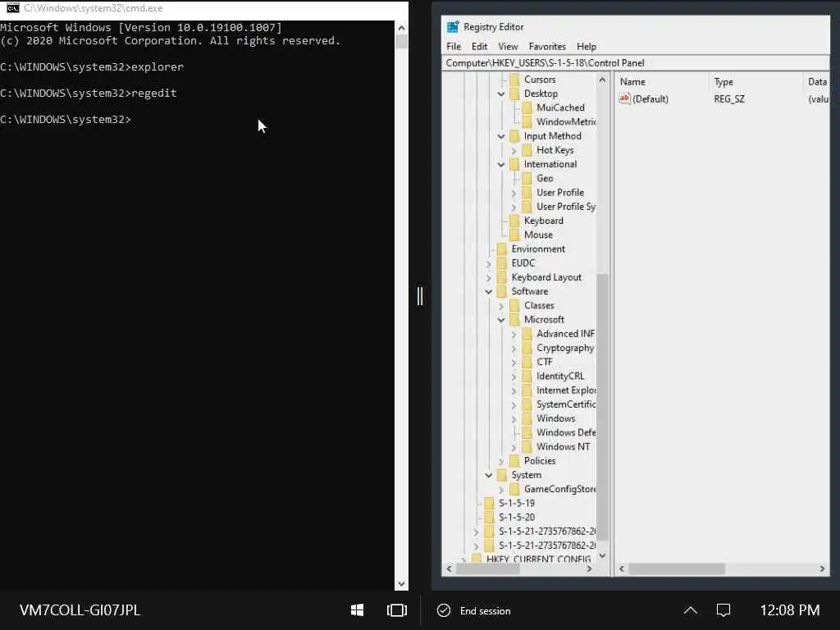Collapse the International key

tap(501, 164)
